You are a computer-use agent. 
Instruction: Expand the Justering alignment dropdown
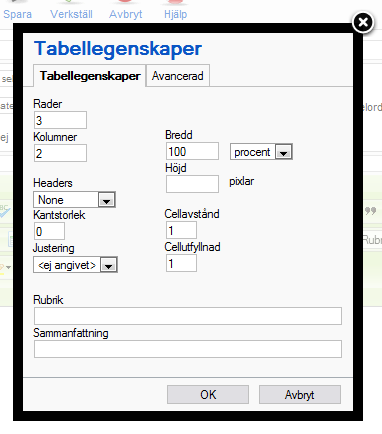pyautogui.click(x=75, y=265)
